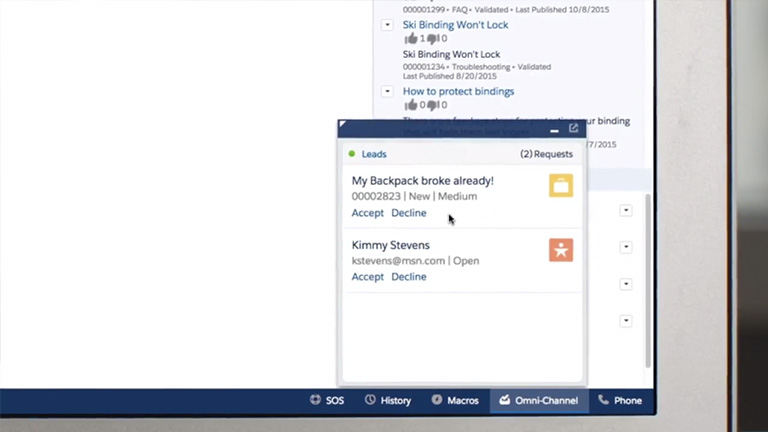Open first dropdown arrow right of widget
The height and width of the screenshot is (432, 768).
pos(626,211)
